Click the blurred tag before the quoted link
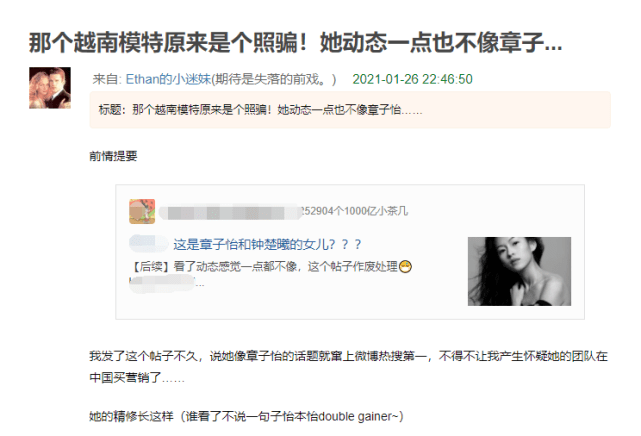The width and height of the screenshot is (641, 436). [148, 244]
